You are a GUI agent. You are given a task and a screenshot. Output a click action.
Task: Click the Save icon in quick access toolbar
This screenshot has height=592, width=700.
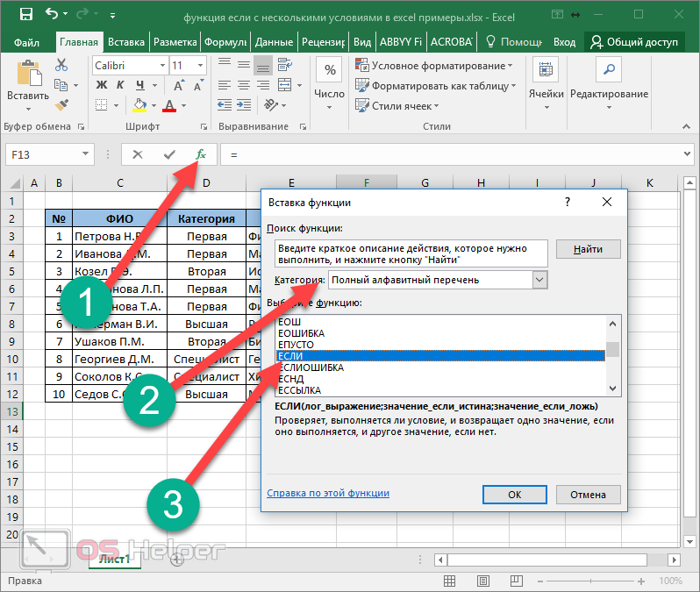point(26,14)
